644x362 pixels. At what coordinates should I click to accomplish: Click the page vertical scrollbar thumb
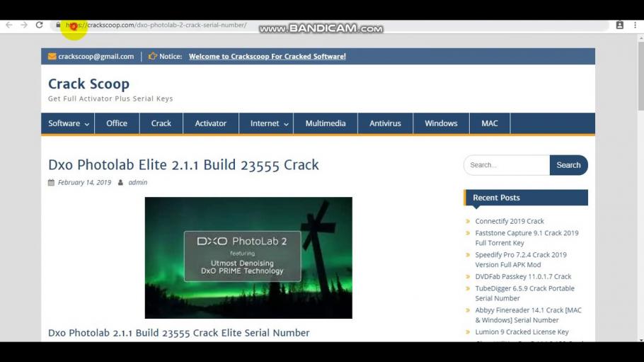tap(640, 76)
